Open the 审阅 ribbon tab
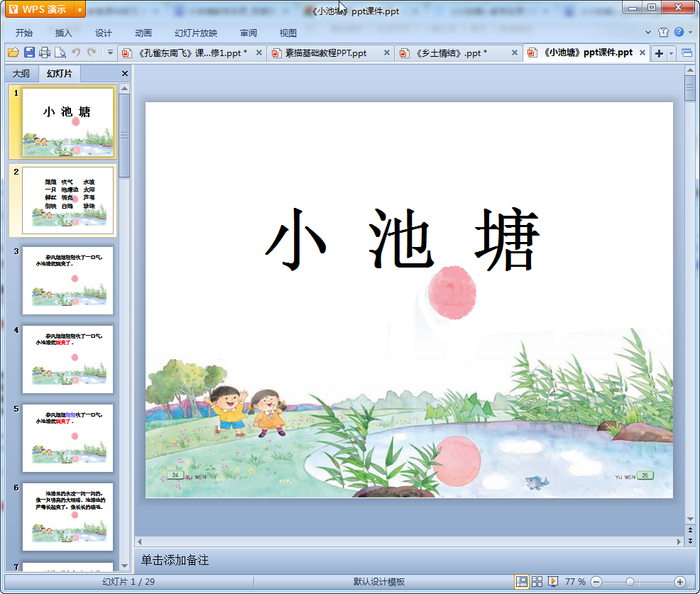This screenshot has width=700, height=594. pyautogui.click(x=248, y=33)
